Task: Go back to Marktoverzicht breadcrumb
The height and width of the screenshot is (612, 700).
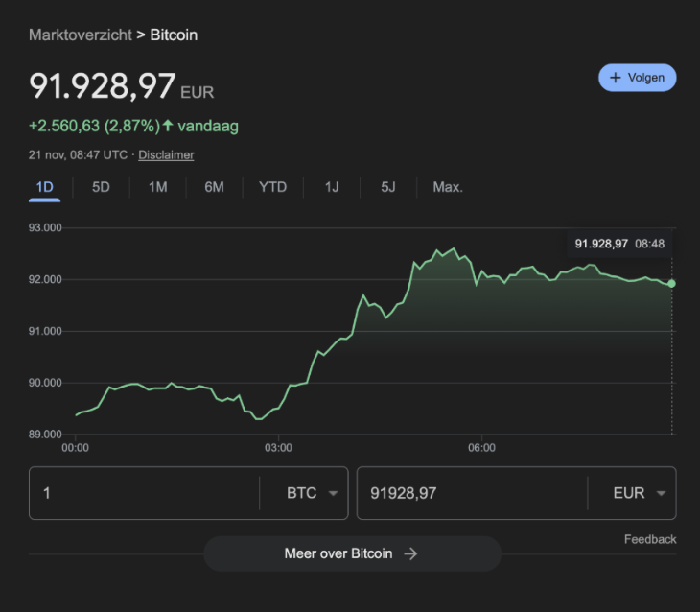Action: coord(81,35)
